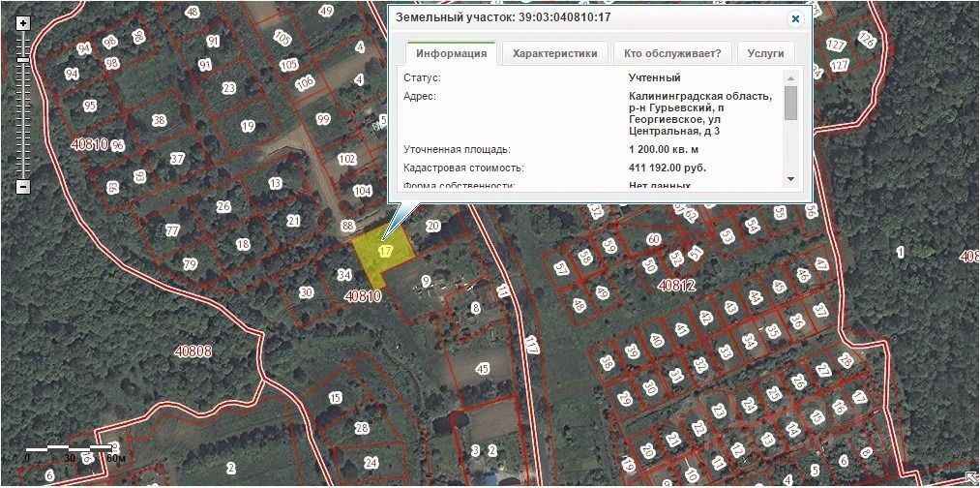980x488 pixels.
Task: Click the Уточненная площадь: label
Action: coord(457,150)
